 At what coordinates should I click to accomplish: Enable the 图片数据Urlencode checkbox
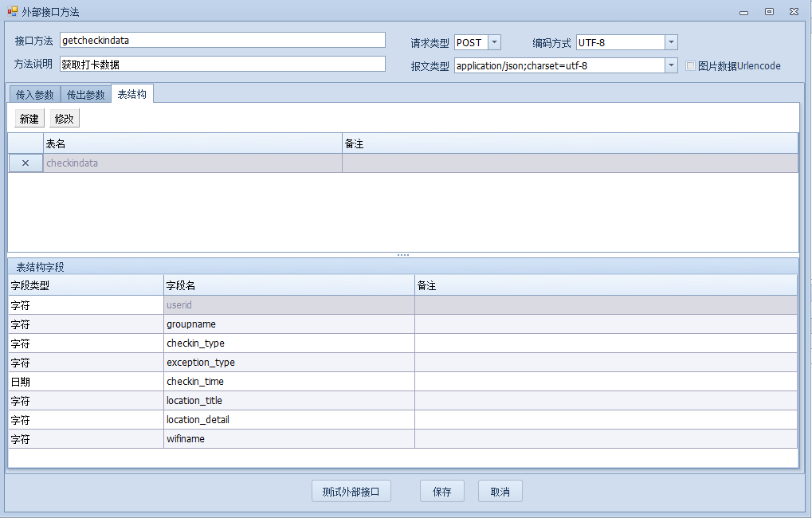point(691,66)
